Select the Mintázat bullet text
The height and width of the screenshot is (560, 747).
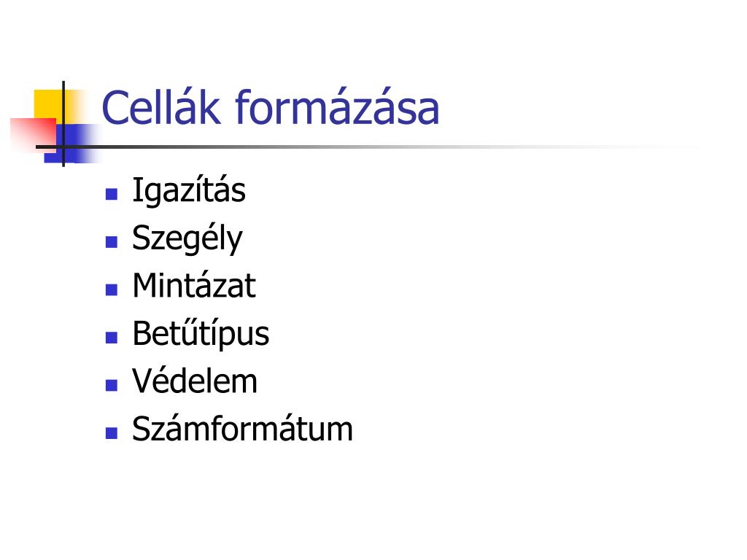coord(194,286)
